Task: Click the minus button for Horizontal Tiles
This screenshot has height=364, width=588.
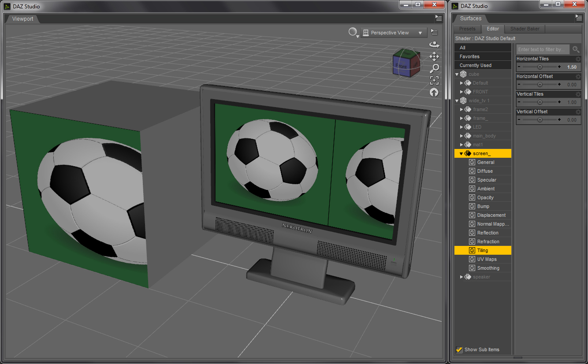Action: pyautogui.click(x=519, y=67)
